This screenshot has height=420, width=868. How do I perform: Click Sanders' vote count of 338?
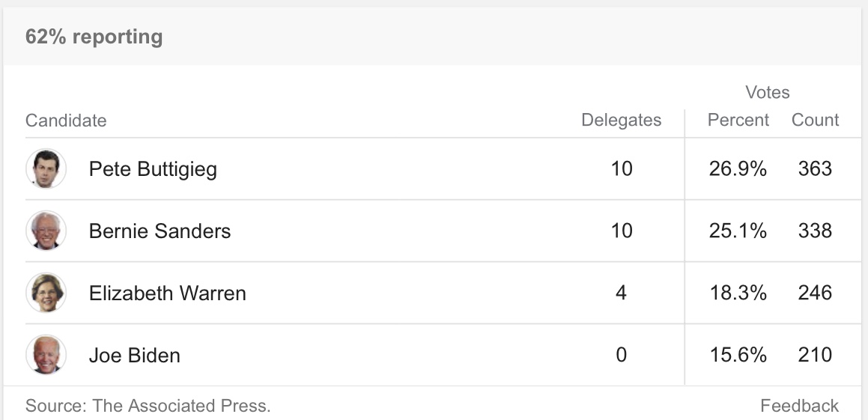(x=815, y=231)
